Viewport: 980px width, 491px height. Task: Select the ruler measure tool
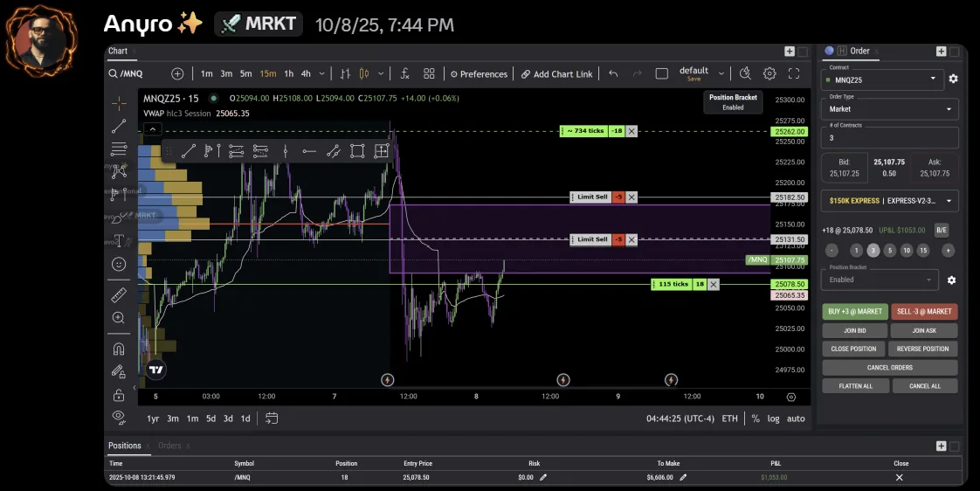click(x=119, y=294)
